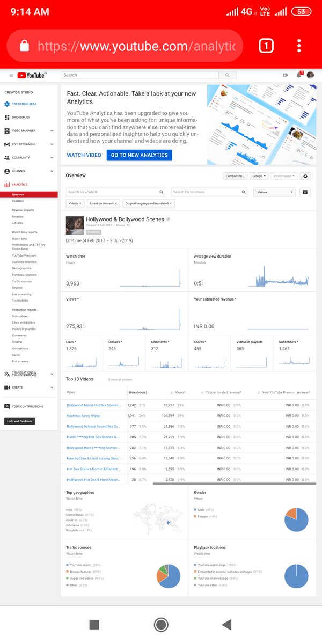Tap the Android back triangle button
The width and height of the screenshot is (322, 644).
[x=226, y=624]
